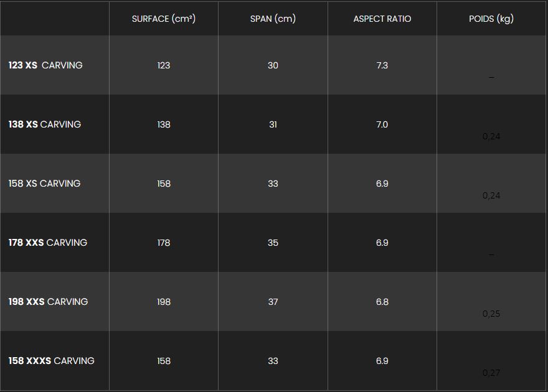Select the weight value 0,27
Viewport: 548px width, 392px height.
[491, 373]
